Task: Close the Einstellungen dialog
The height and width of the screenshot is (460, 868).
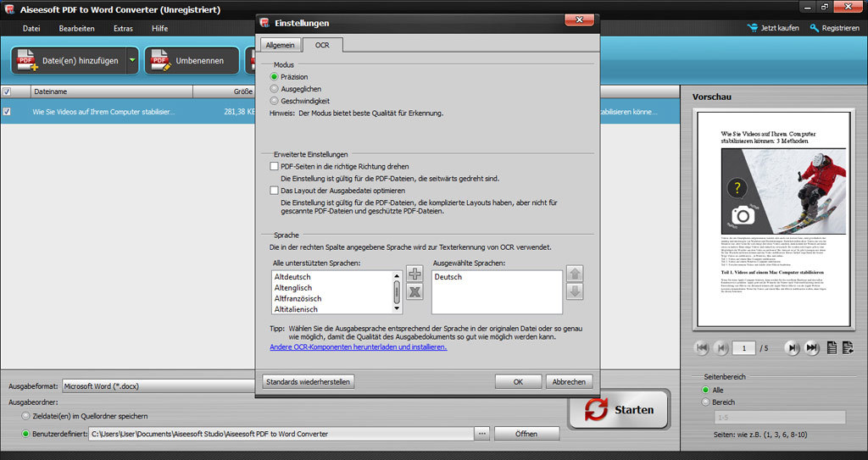Action: click(x=579, y=19)
